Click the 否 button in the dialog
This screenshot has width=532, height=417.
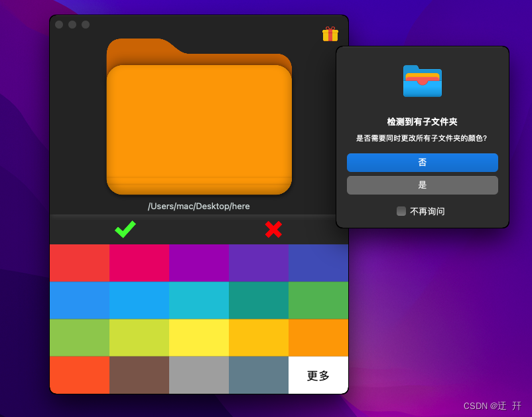point(422,163)
